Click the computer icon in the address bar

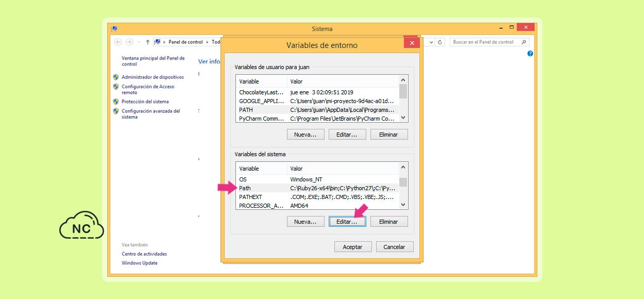pyautogui.click(x=157, y=42)
